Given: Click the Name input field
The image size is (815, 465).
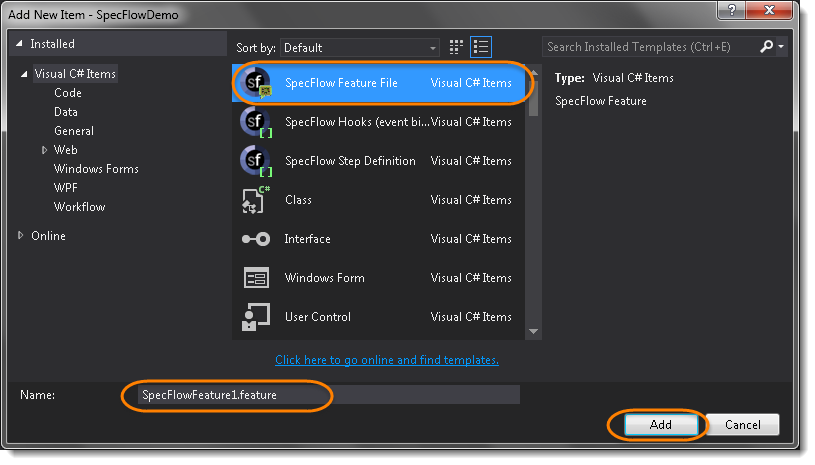Looking at the screenshot, I should click(x=328, y=395).
